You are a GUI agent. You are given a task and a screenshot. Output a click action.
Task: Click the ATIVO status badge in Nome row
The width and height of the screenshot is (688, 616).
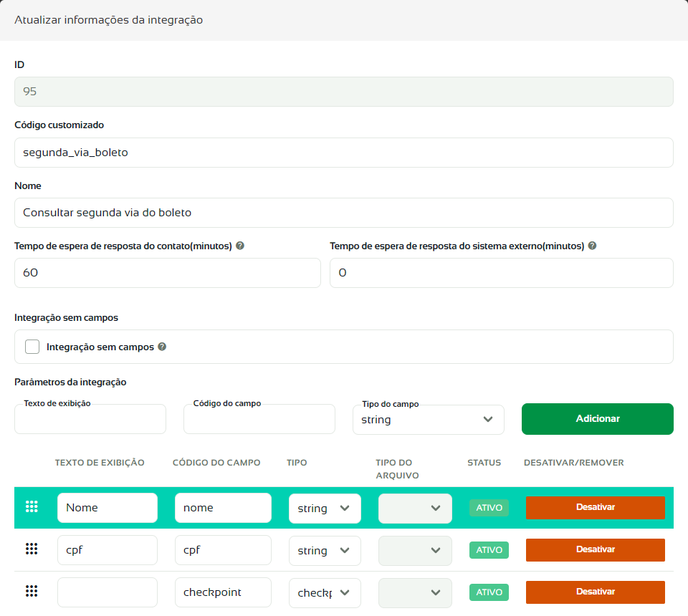pyautogui.click(x=489, y=508)
